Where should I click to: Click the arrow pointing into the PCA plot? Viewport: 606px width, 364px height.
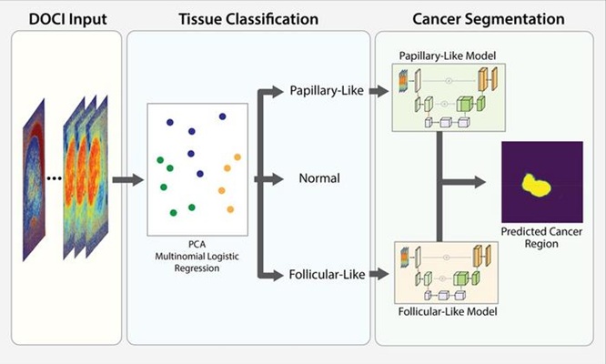pyautogui.click(x=127, y=179)
